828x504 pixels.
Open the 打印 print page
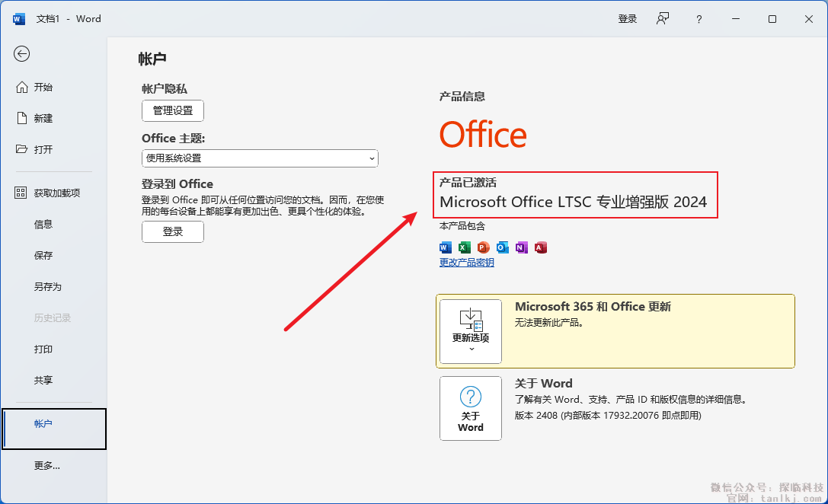tap(43, 349)
